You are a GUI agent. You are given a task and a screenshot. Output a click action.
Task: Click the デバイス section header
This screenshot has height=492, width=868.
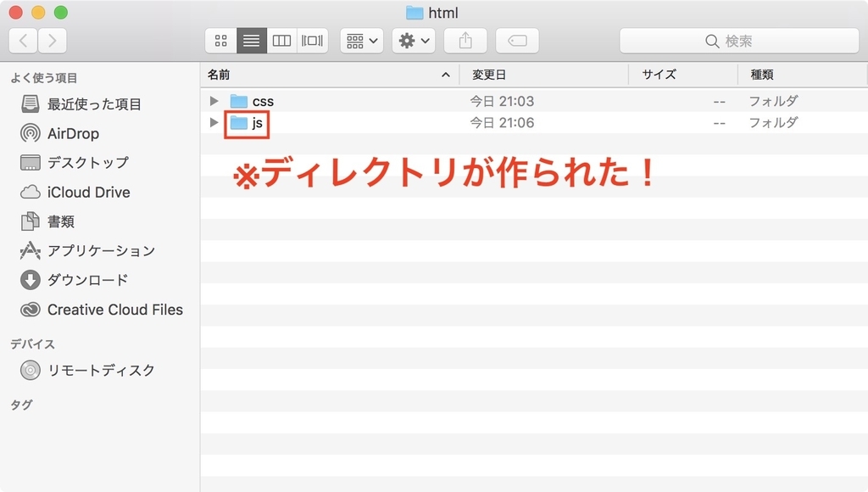[33, 344]
